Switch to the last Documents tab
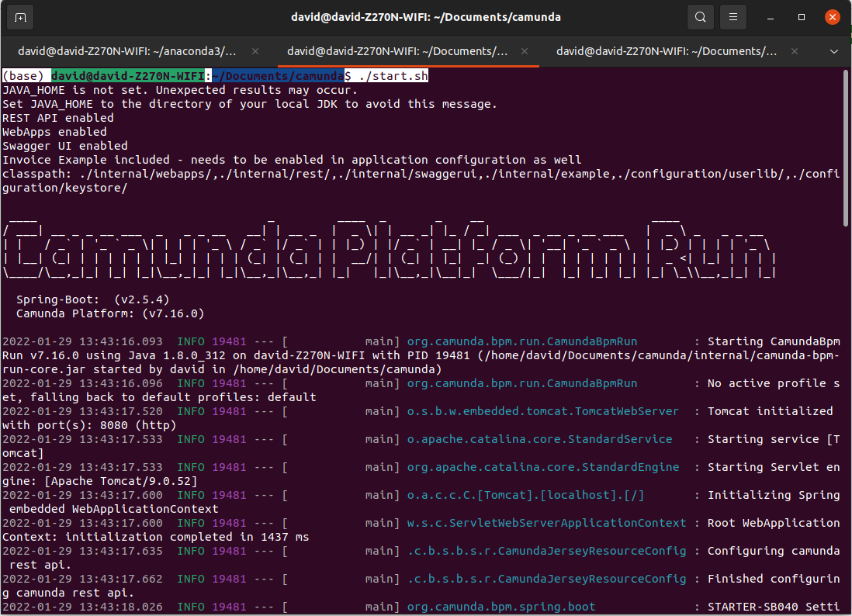Image resolution: width=852 pixels, height=616 pixels. click(667, 51)
